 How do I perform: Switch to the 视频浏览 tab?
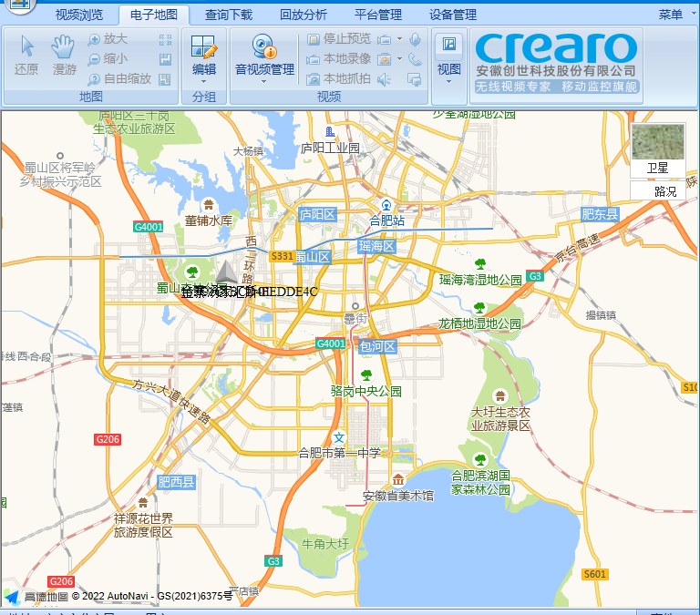coord(79,15)
